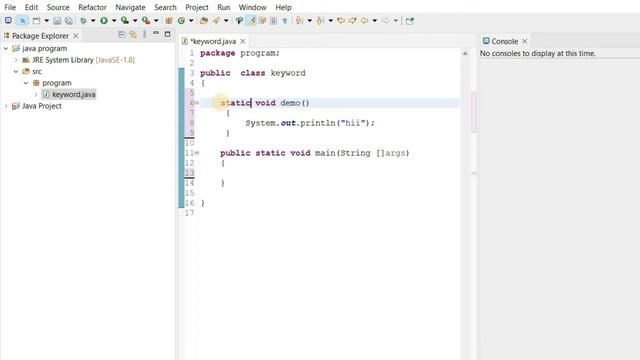
Task: Open the Help menu
Action: pos(283,7)
